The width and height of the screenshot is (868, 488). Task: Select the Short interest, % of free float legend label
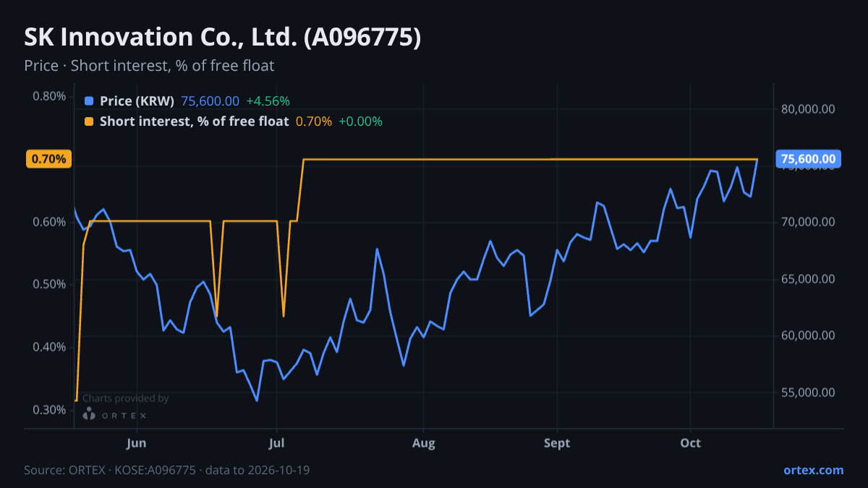(x=195, y=121)
